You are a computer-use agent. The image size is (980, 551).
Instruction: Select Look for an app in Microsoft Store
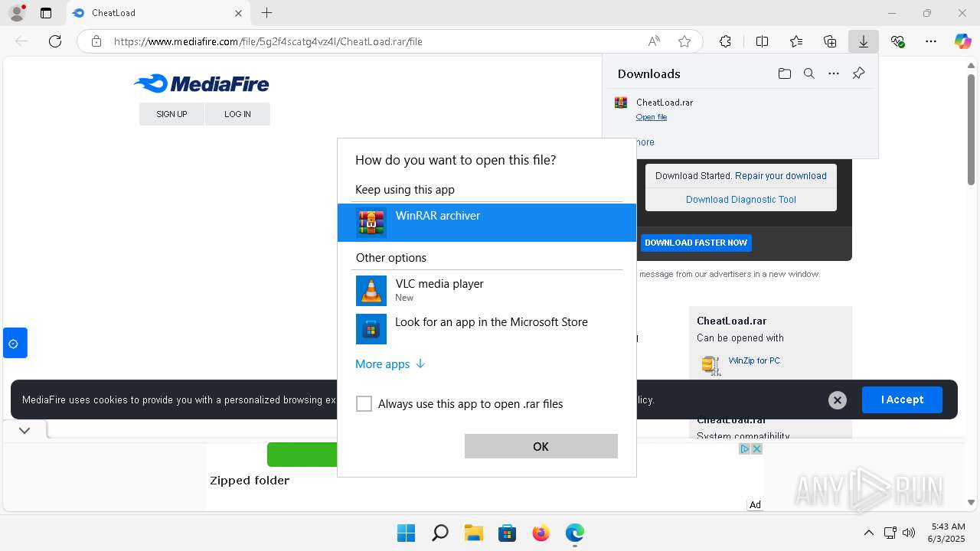tap(487, 328)
